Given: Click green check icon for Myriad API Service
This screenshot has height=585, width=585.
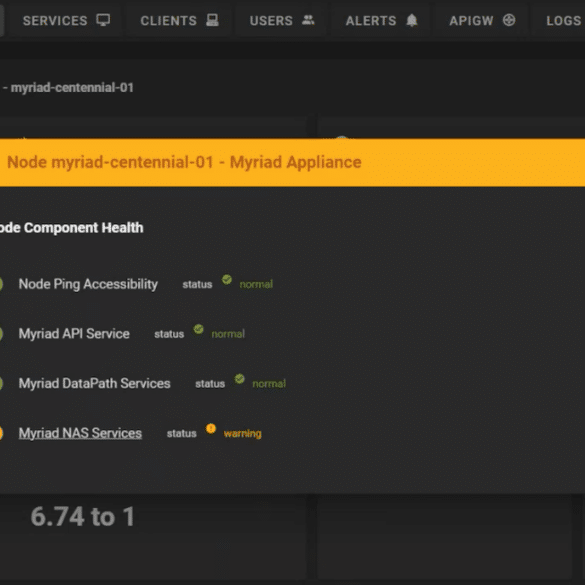Looking at the screenshot, I should tap(198, 329).
